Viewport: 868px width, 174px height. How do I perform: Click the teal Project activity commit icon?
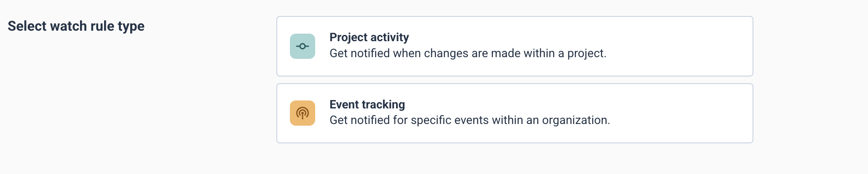(303, 46)
